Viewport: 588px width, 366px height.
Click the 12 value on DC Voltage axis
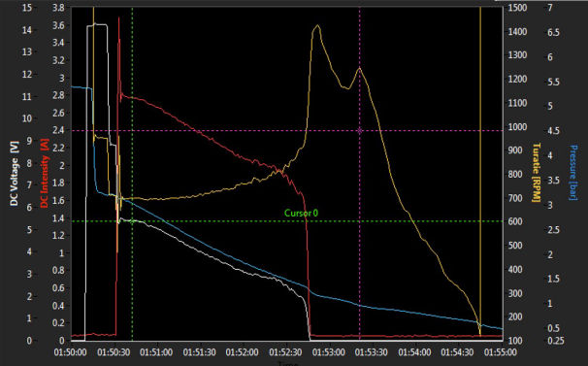27,75
